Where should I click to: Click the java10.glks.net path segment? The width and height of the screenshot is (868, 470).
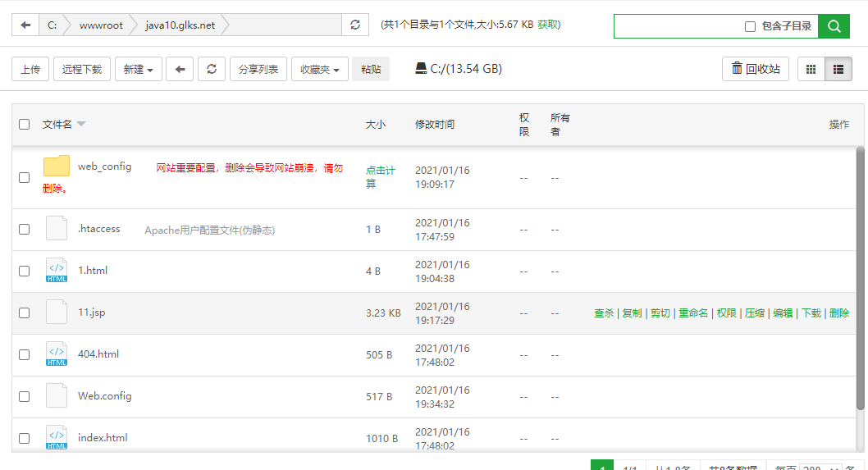[180, 25]
